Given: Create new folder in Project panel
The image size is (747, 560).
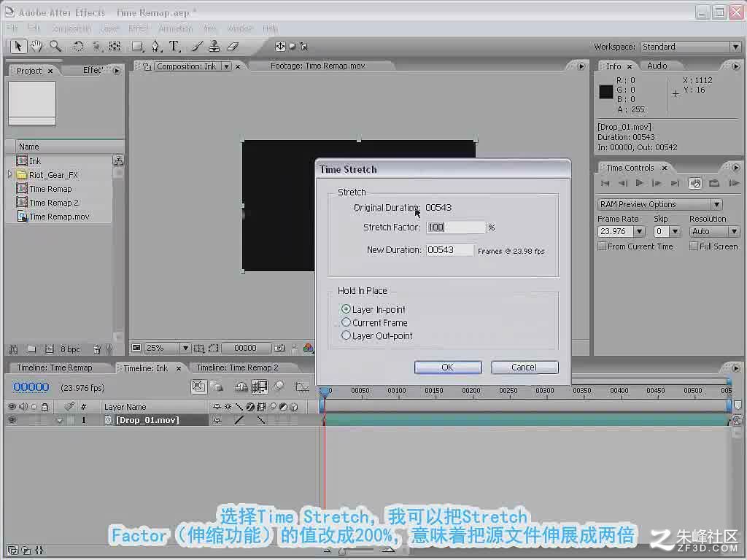Looking at the screenshot, I should click(x=31, y=349).
